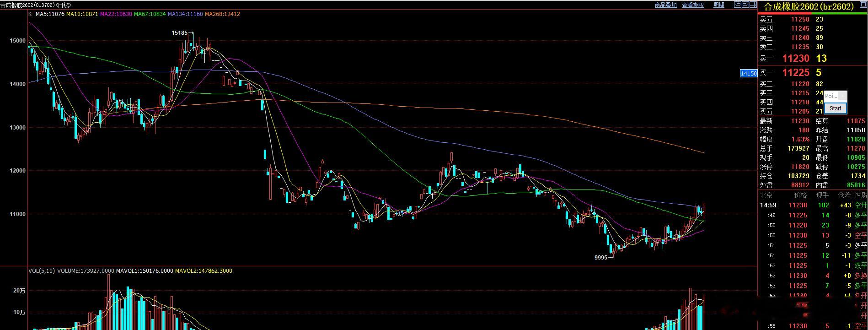
Task: Click the Start button
Action: 835,108
